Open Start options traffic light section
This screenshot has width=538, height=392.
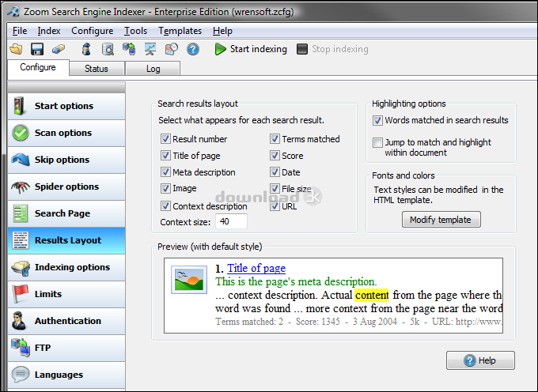[x=66, y=106]
